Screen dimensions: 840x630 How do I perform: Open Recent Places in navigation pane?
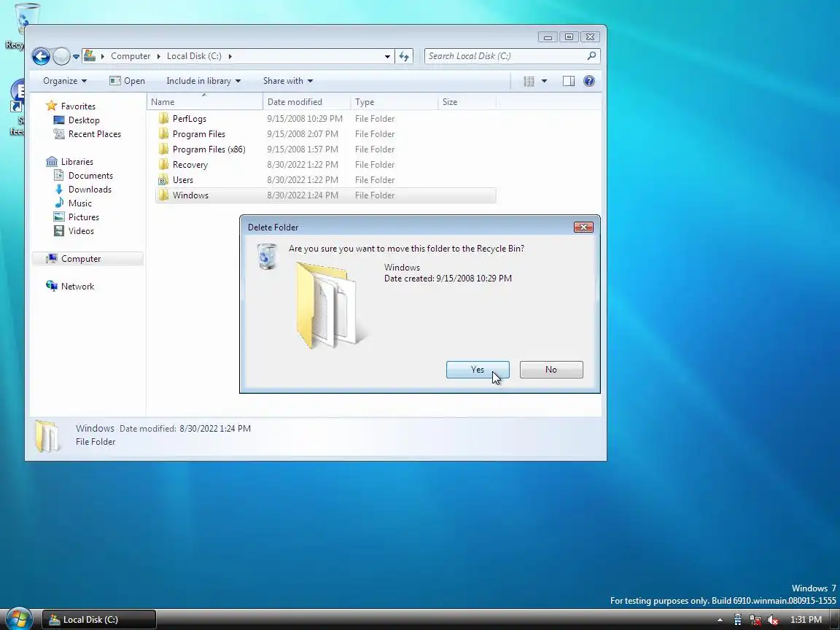94,134
